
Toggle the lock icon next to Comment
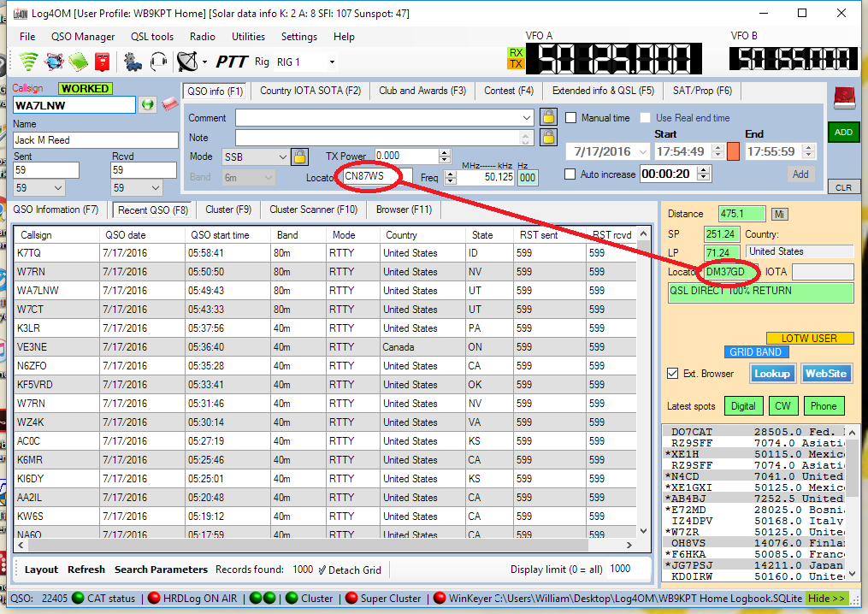(548, 117)
